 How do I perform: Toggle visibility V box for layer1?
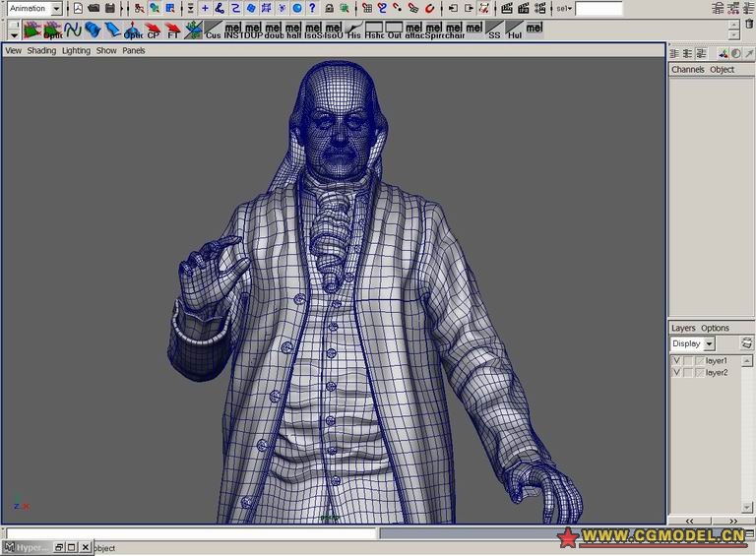pyautogui.click(x=676, y=361)
